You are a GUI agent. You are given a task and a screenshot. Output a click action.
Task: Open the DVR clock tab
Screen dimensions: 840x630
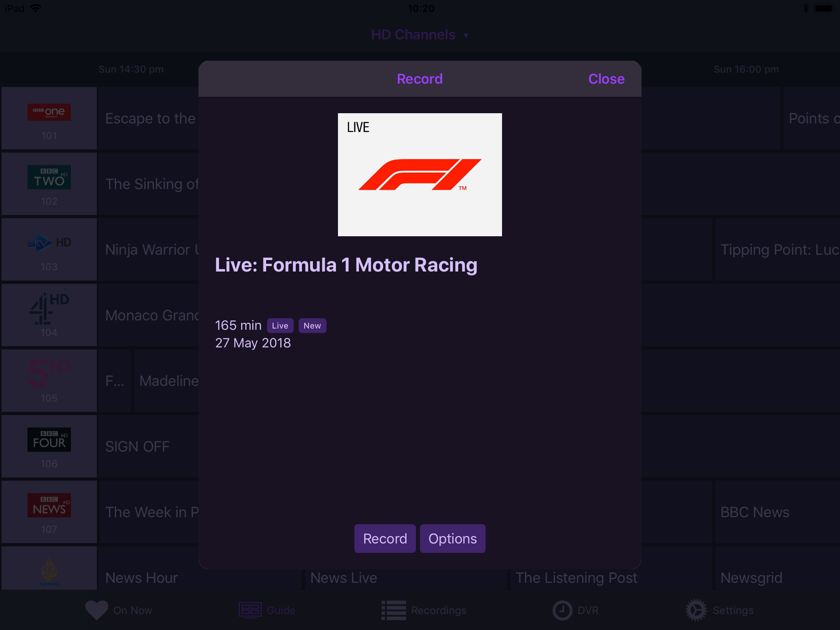tap(575, 610)
